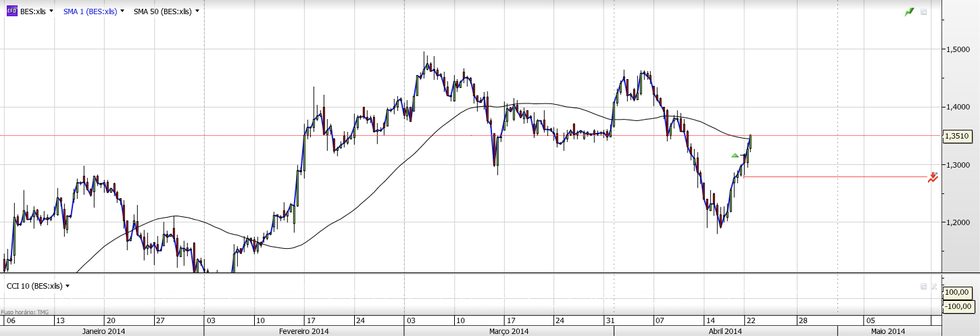Click the 1,3510 current price label

pos(956,136)
